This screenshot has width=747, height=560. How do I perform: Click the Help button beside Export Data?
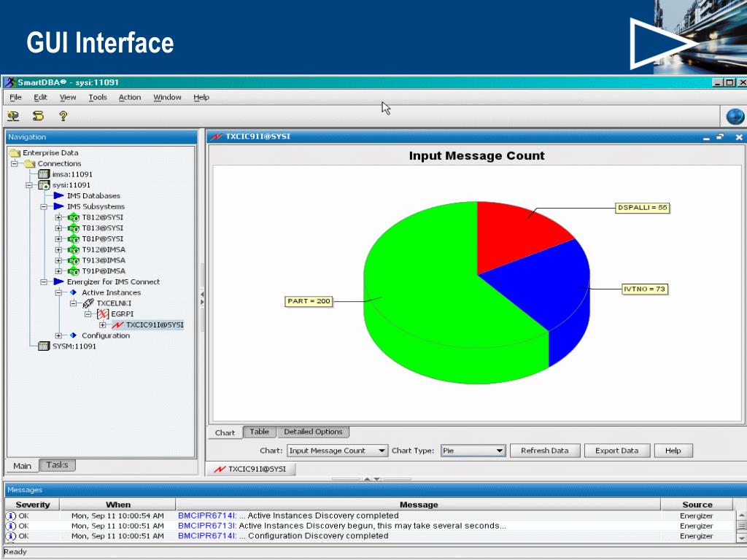[x=673, y=451]
